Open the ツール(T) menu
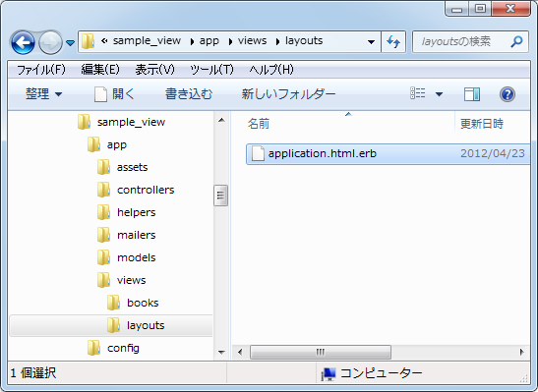This screenshot has width=538, height=392. pos(211,70)
